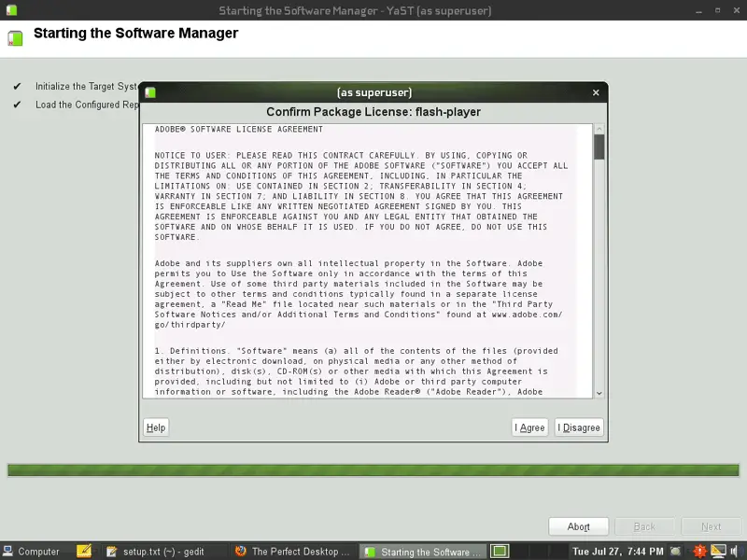The width and height of the screenshot is (747, 560).
Task: Click 'Initialize the Target Syst' step text
Action: click(86, 86)
